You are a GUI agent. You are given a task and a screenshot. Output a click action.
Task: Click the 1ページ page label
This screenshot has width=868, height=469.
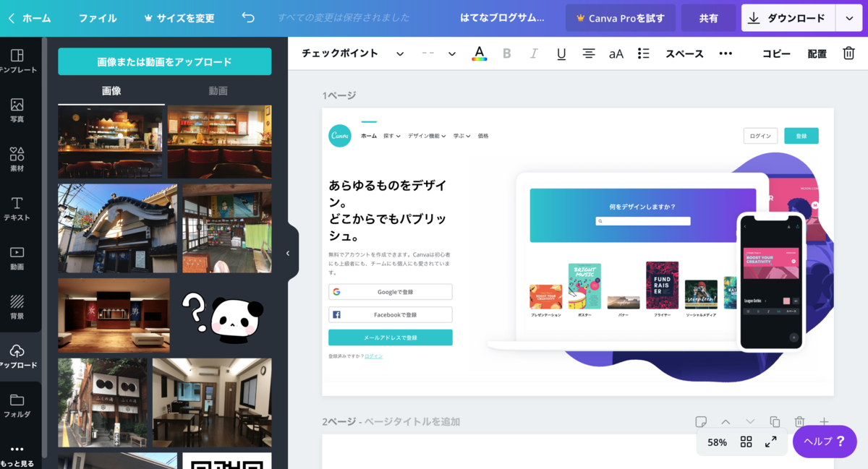click(339, 95)
